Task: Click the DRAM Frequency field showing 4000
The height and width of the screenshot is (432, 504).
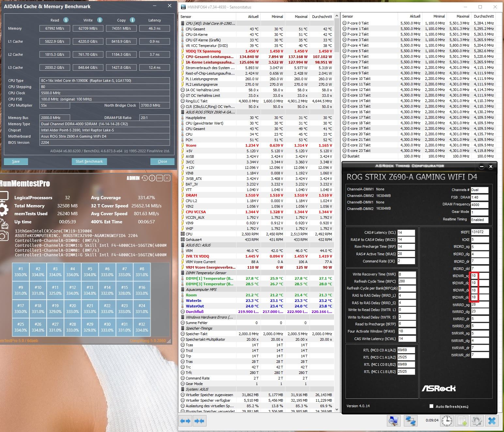Action: tap(479, 205)
